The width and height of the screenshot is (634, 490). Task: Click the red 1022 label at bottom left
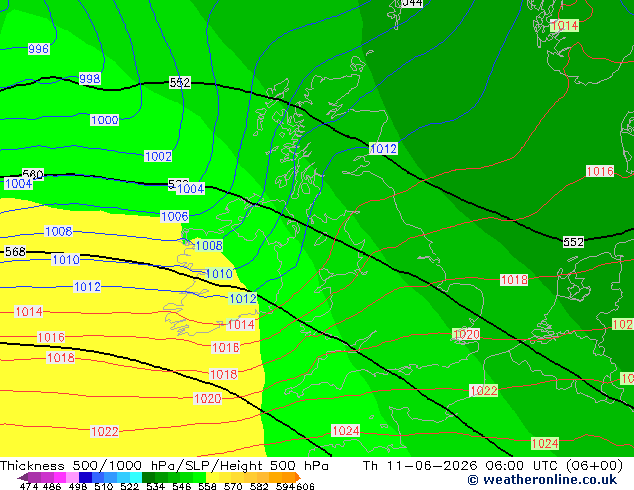[x=105, y=432]
